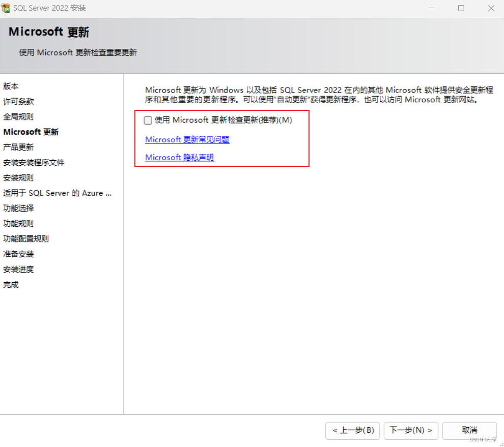This screenshot has height=447, width=504.
Task: Select the 全局规则 step in the sidebar
Action: [18, 116]
